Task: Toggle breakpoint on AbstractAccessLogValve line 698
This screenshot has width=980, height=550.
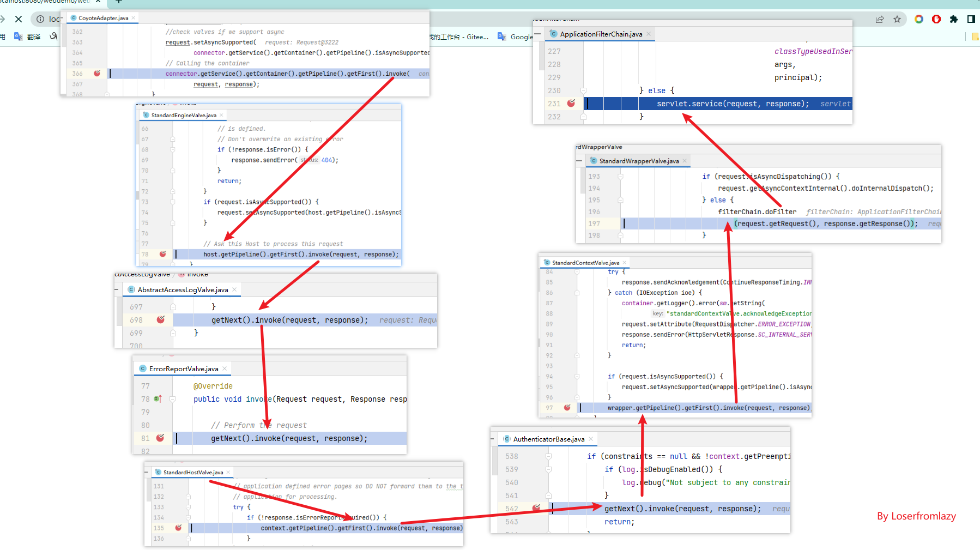Action: pos(160,319)
